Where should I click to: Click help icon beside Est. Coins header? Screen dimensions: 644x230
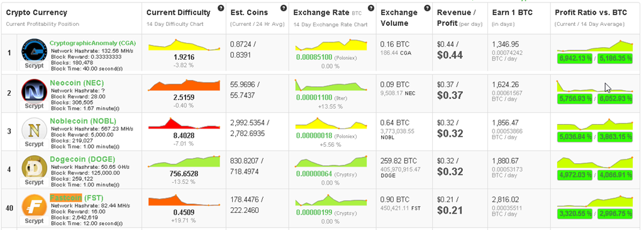tap(284, 8)
